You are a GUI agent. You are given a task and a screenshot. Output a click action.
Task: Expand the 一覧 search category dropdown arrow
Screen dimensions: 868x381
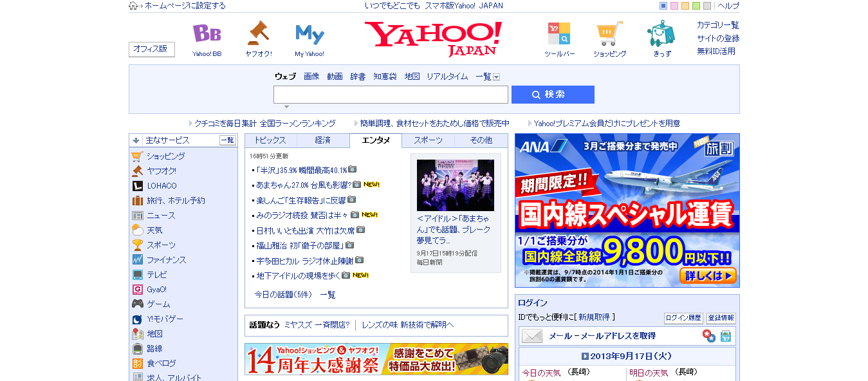496,77
